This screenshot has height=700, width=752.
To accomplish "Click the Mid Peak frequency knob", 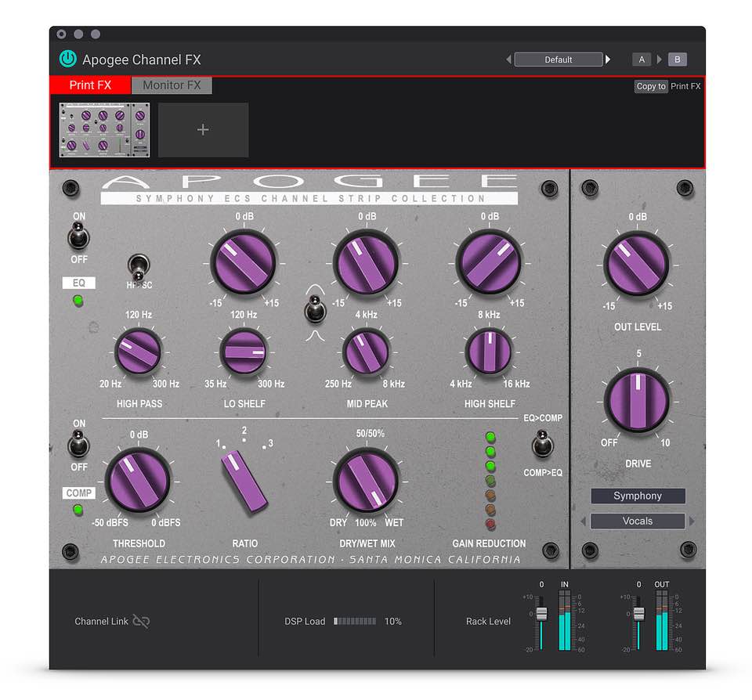I will click(367, 352).
